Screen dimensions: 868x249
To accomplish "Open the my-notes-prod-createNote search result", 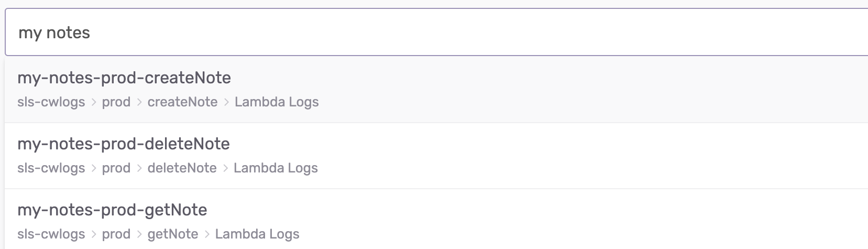I will coord(124,78).
